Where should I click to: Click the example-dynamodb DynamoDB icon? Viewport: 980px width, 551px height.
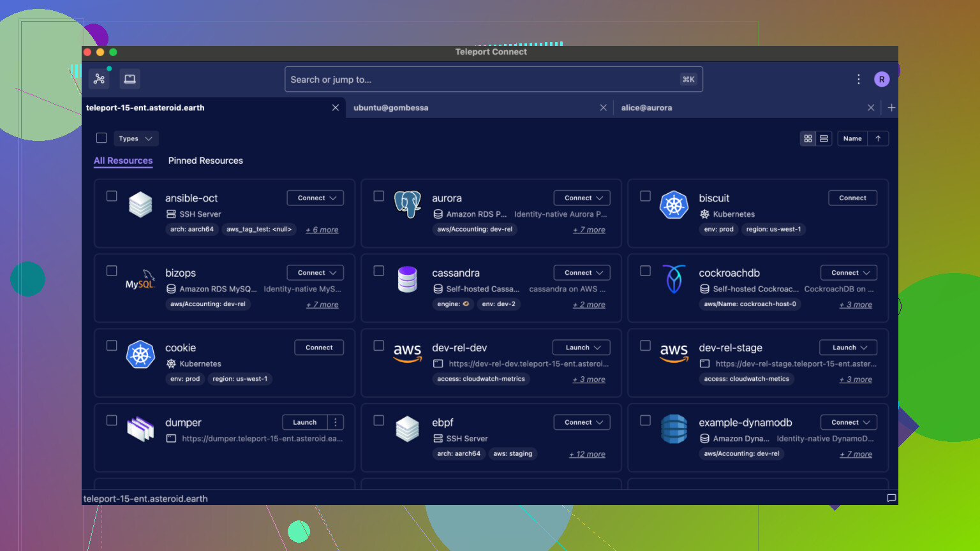click(x=674, y=429)
